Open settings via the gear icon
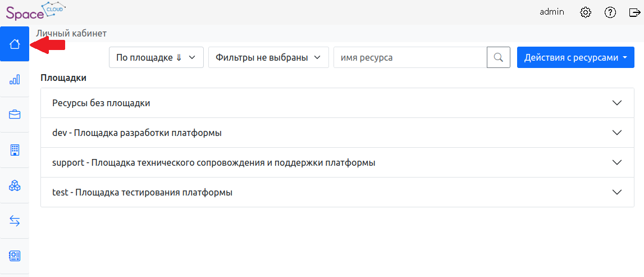Image resolution: width=644 pixels, height=277 pixels. click(x=586, y=12)
